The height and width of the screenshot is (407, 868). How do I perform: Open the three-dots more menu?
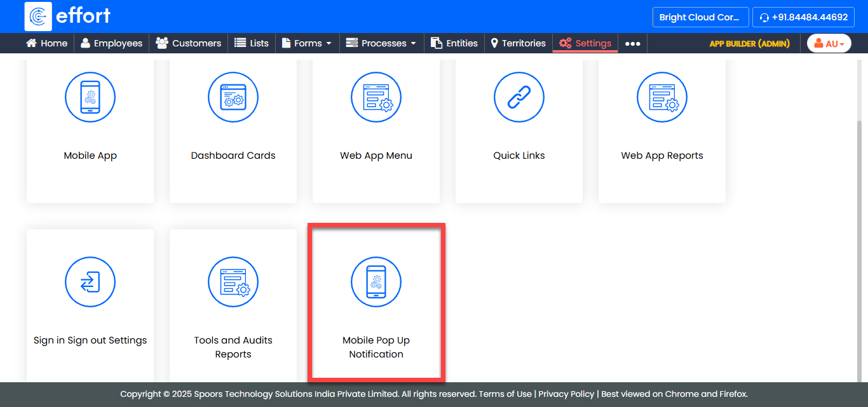632,43
